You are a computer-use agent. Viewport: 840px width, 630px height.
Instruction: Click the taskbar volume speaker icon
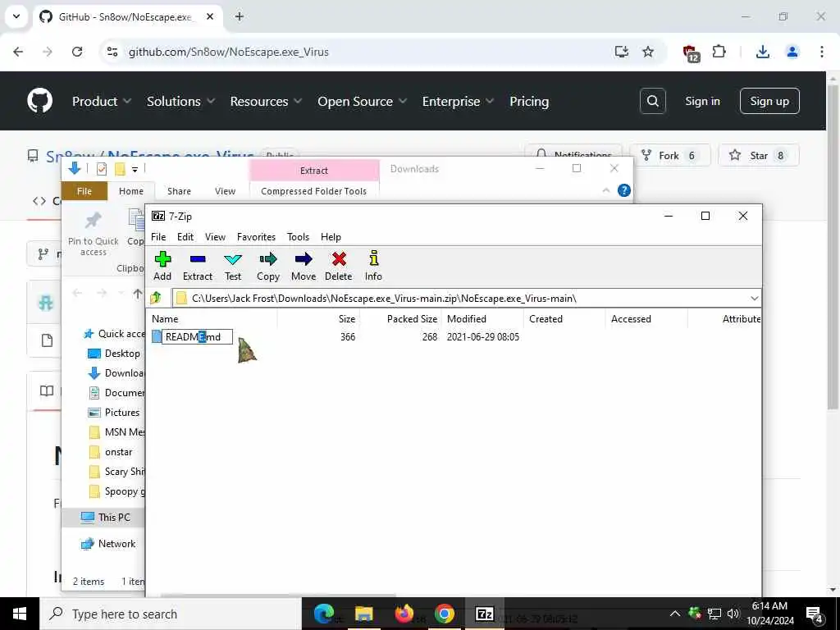(733, 614)
